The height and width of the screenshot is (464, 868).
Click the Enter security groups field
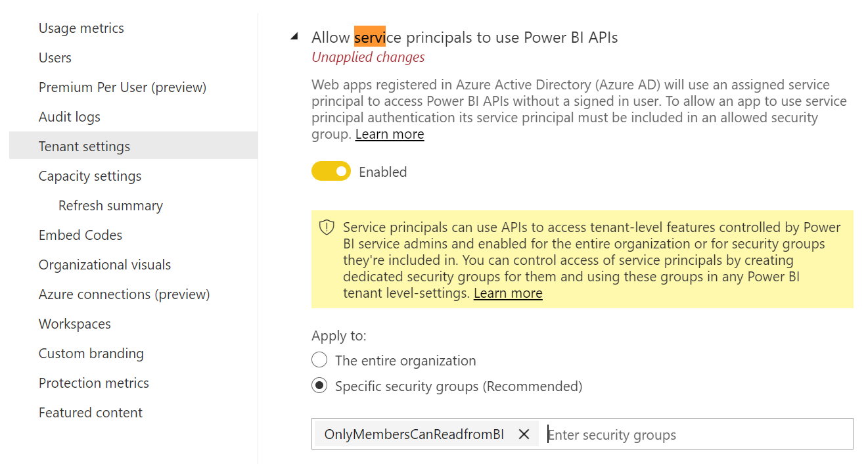point(698,434)
